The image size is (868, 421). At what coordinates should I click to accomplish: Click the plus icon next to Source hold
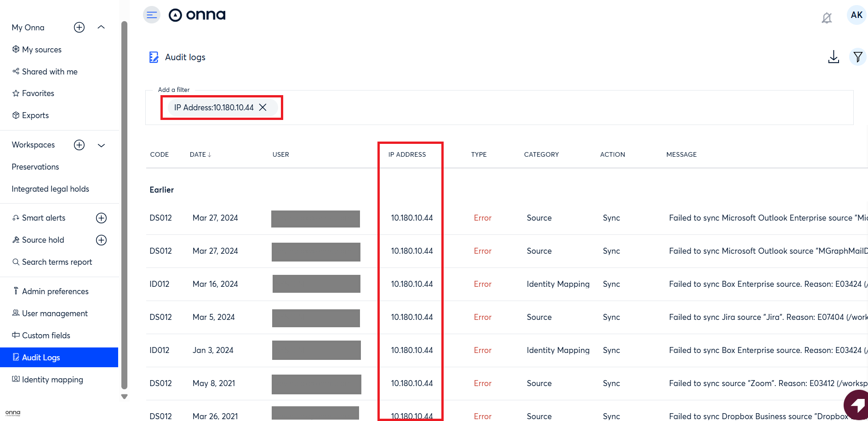pos(101,240)
